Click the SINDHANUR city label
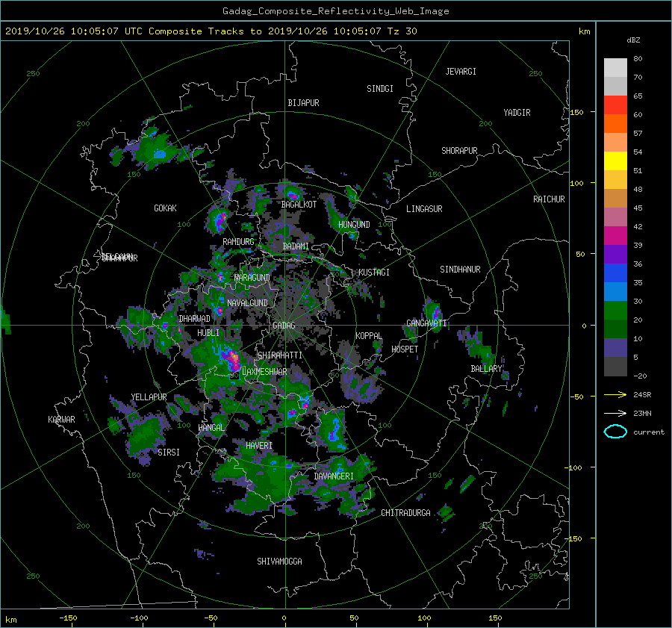The height and width of the screenshot is (628, 672). click(460, 270)
